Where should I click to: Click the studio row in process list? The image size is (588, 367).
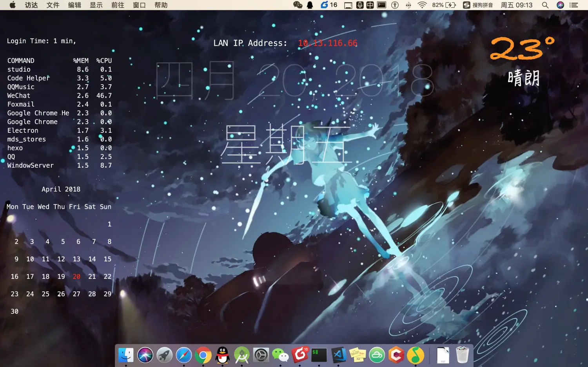click(x=60, y=69)
